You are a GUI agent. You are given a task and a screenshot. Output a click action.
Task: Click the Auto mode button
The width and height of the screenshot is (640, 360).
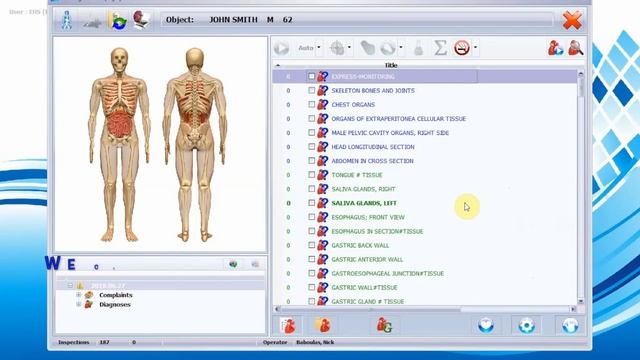(306, 48)
